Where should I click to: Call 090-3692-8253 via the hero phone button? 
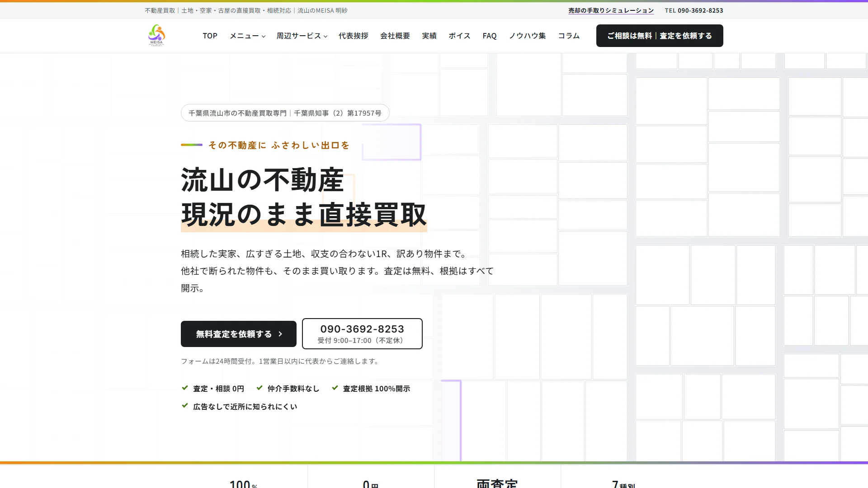[x=362, y=334]
